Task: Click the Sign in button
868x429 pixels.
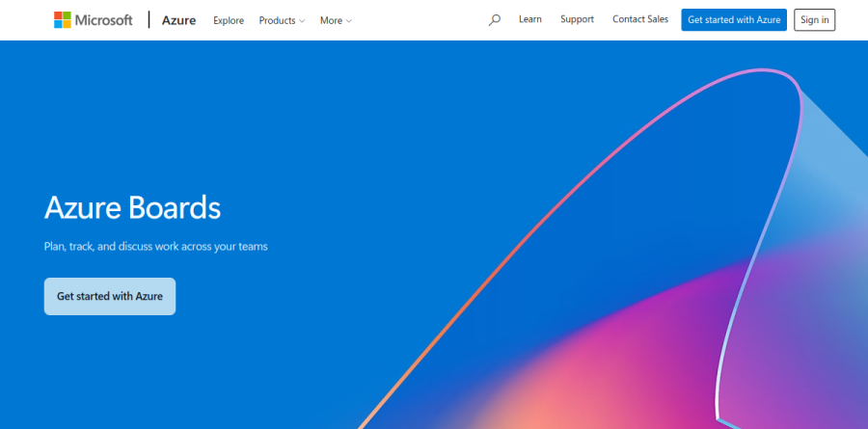Action: point(814,20)
